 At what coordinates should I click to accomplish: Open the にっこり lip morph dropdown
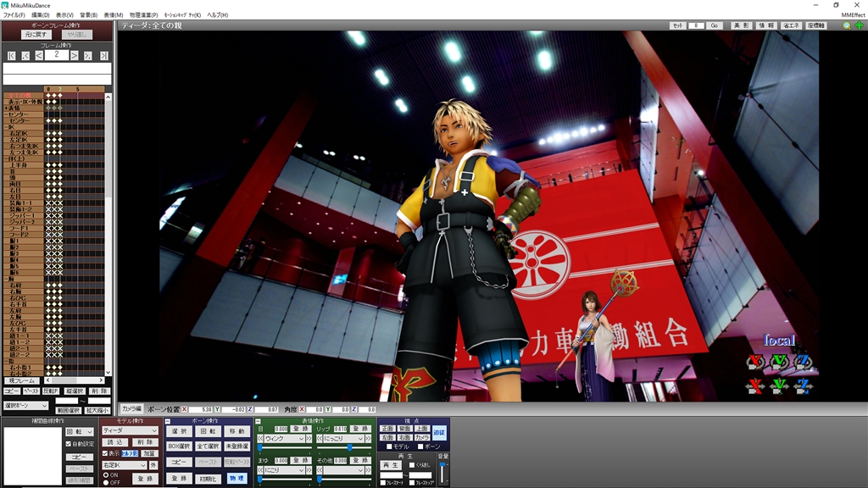coord(343,438)
